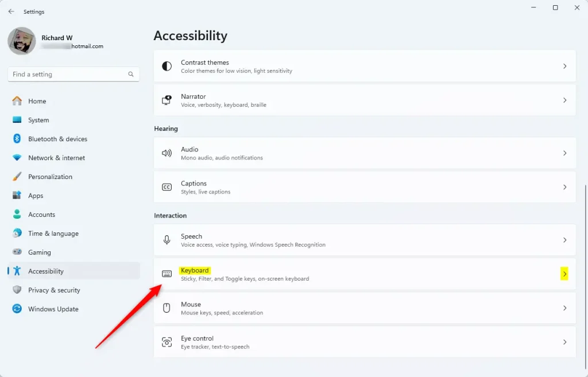Open Accounts from the sidebar
Viewport: 588px width, 377px height.
coord(73,215)
